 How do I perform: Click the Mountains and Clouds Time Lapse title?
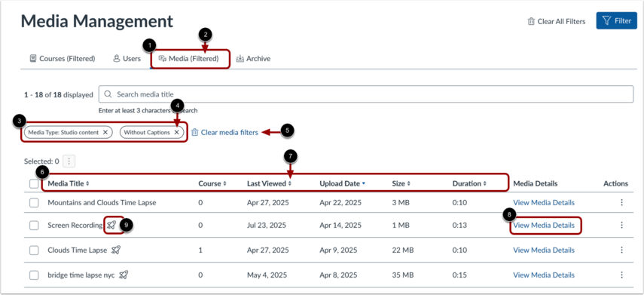(102, 202)
